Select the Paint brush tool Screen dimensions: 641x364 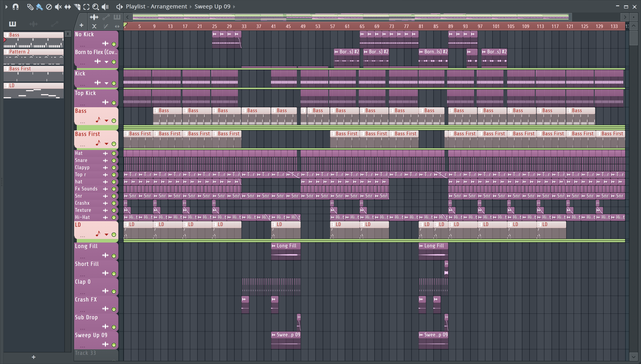pyautogui.click(x=39, y=7)
